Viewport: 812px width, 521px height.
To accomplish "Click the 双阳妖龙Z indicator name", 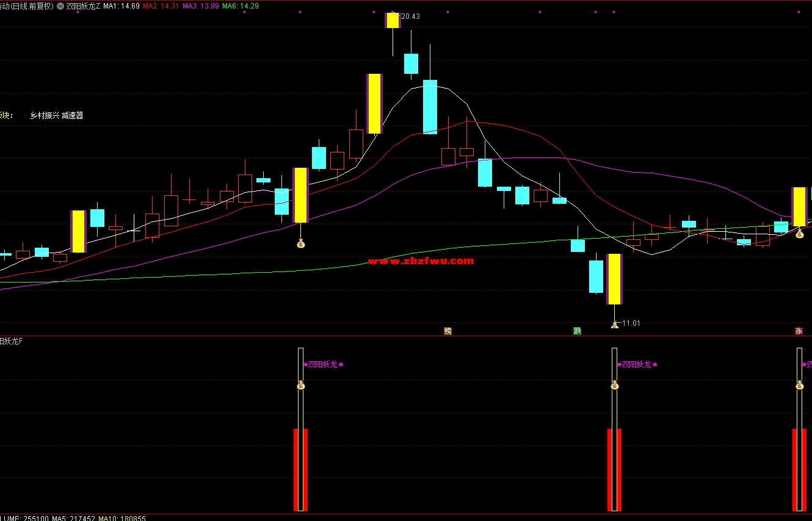I will point(82,6).
